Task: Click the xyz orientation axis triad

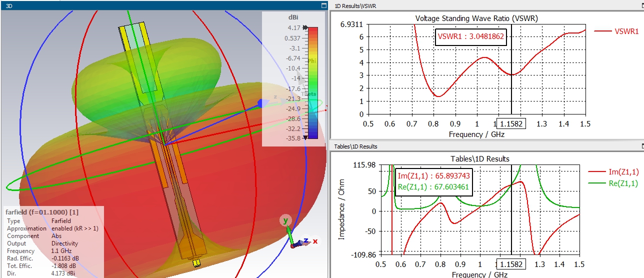Action: point(298,236)
